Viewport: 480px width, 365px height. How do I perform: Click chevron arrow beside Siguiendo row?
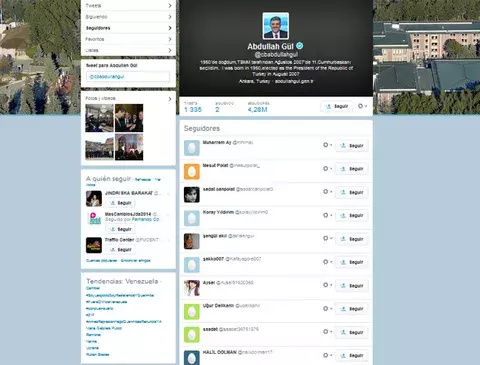click(170, 17)
